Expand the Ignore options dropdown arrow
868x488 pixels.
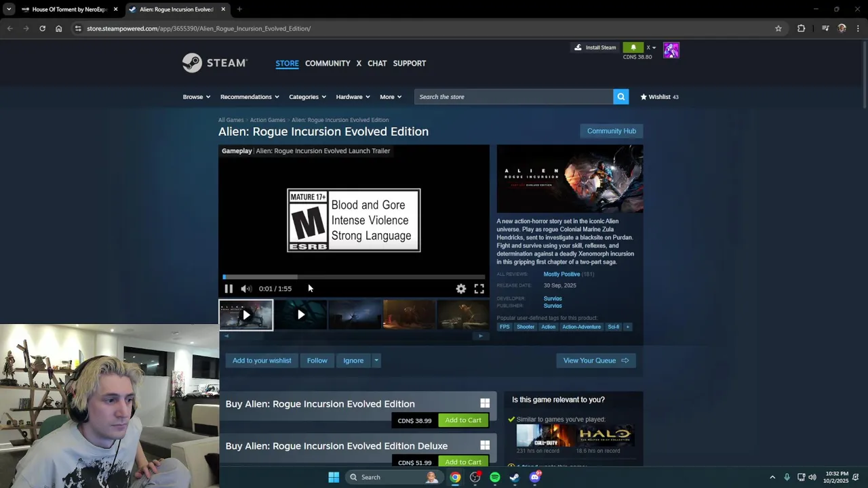376,361
